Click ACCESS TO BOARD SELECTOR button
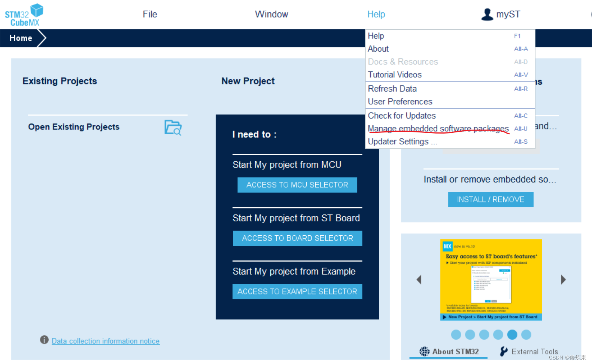 (x=297, y=238)
